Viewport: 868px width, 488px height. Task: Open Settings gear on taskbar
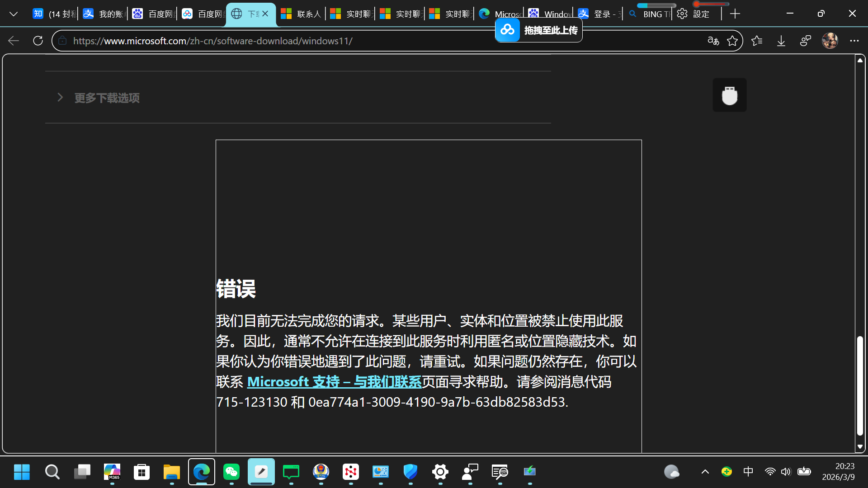pos(440,472)
